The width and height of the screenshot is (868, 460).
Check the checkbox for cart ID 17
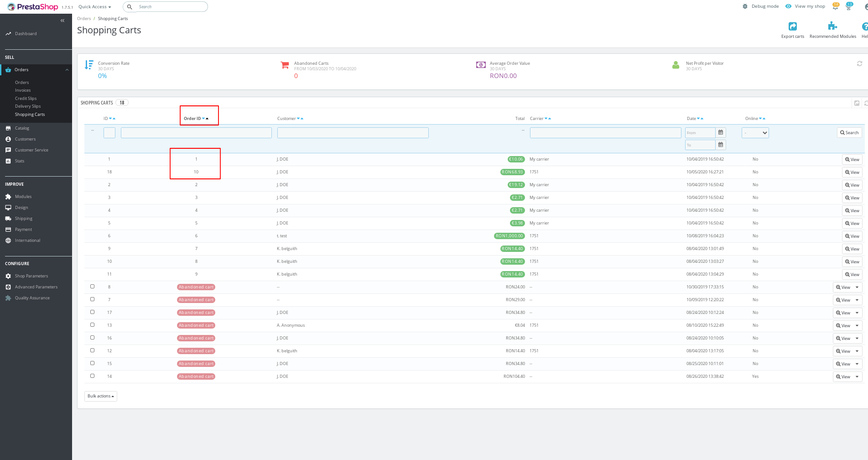92,312
